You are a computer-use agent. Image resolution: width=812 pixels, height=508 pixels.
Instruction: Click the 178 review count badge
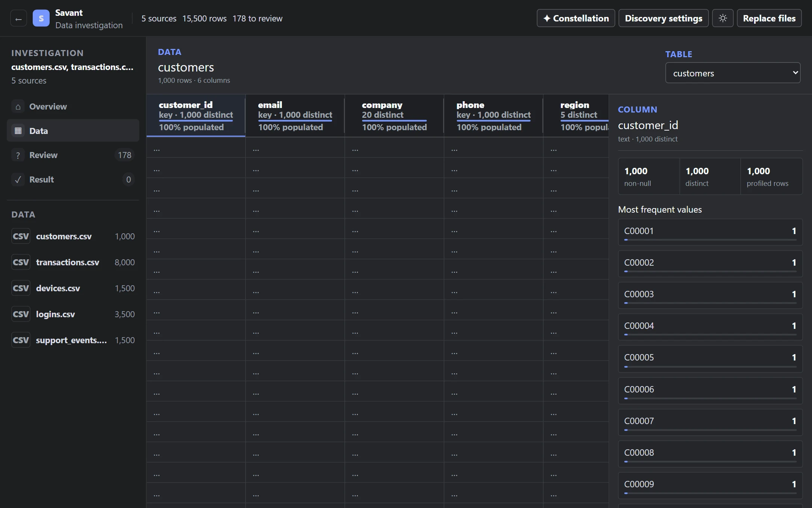(x=124, y=155)
